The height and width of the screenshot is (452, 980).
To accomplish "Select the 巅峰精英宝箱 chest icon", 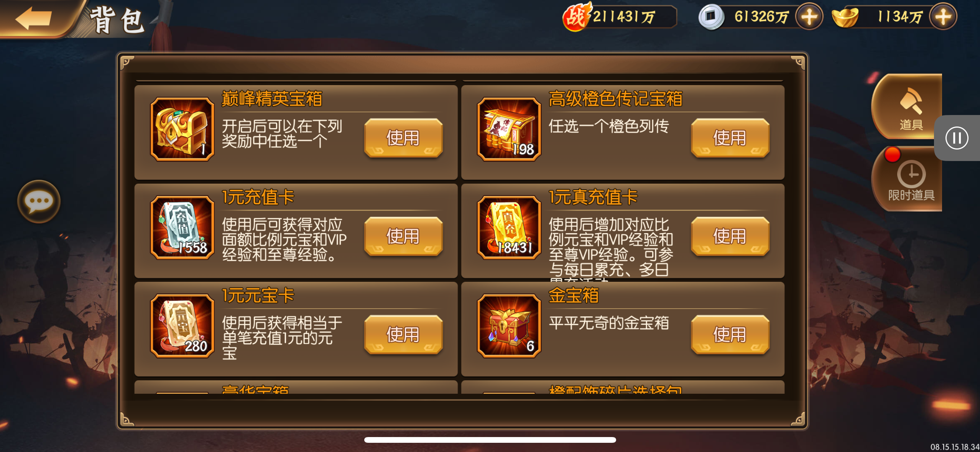I will [x=182, y=129].
